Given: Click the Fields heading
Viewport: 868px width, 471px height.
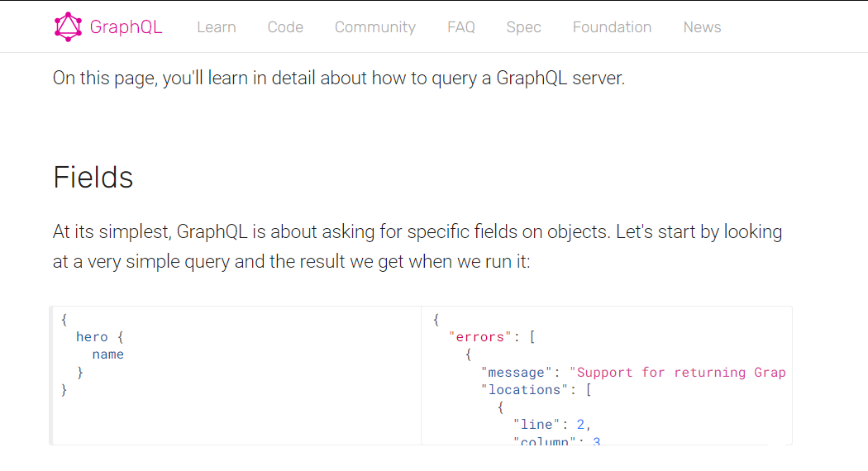Looking at the screenshot, I should pos(93,177).
